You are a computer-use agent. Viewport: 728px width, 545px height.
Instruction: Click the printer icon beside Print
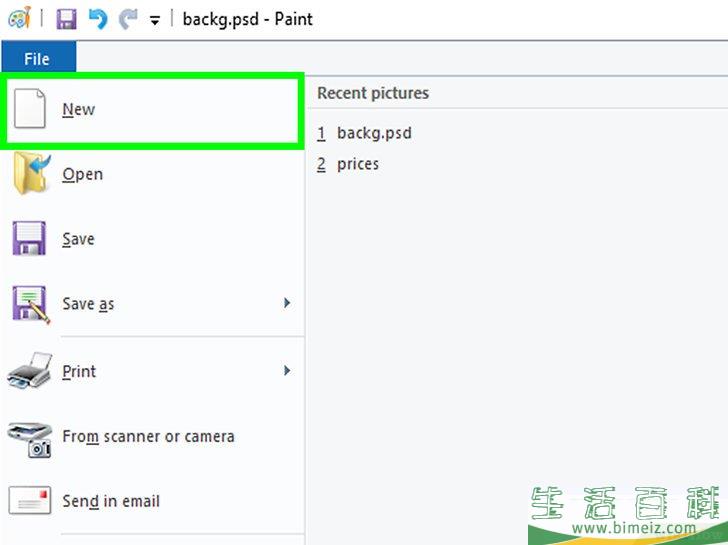pos(30,370)
